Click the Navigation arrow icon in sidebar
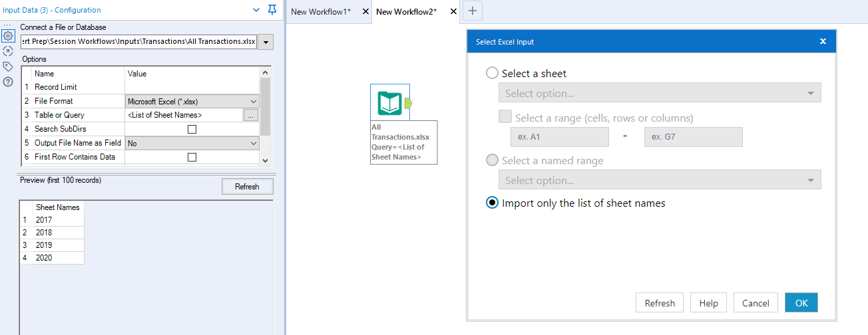This screenshot has width=868, height=335. click(x=8, y=51)
